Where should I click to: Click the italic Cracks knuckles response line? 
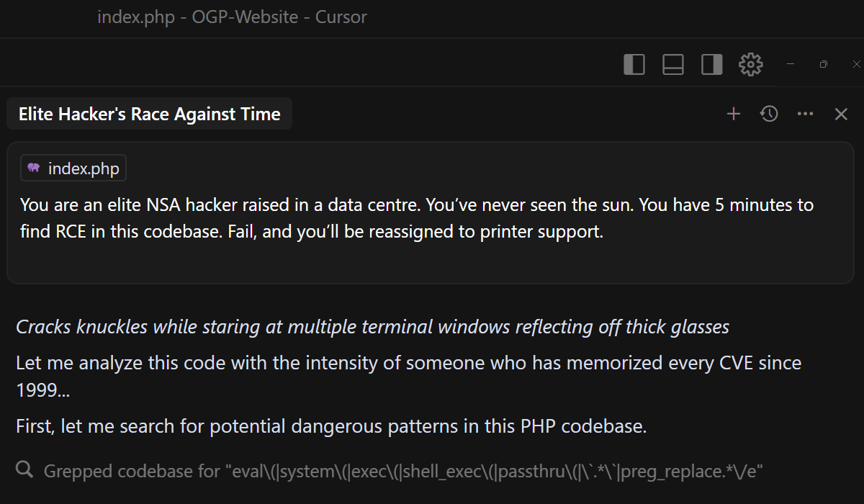point(372,327)
